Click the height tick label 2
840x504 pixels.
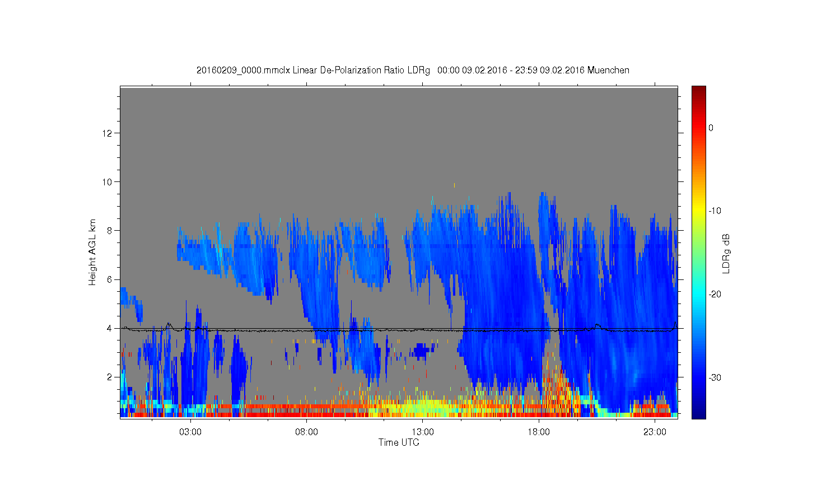tap(111, 377)
